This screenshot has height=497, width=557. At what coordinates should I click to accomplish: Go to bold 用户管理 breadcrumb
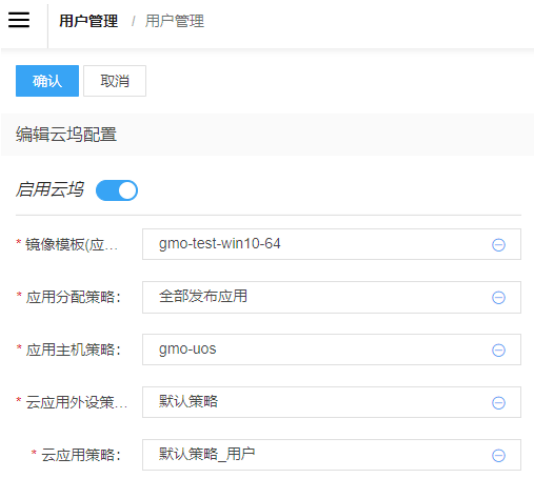[88, 21]
